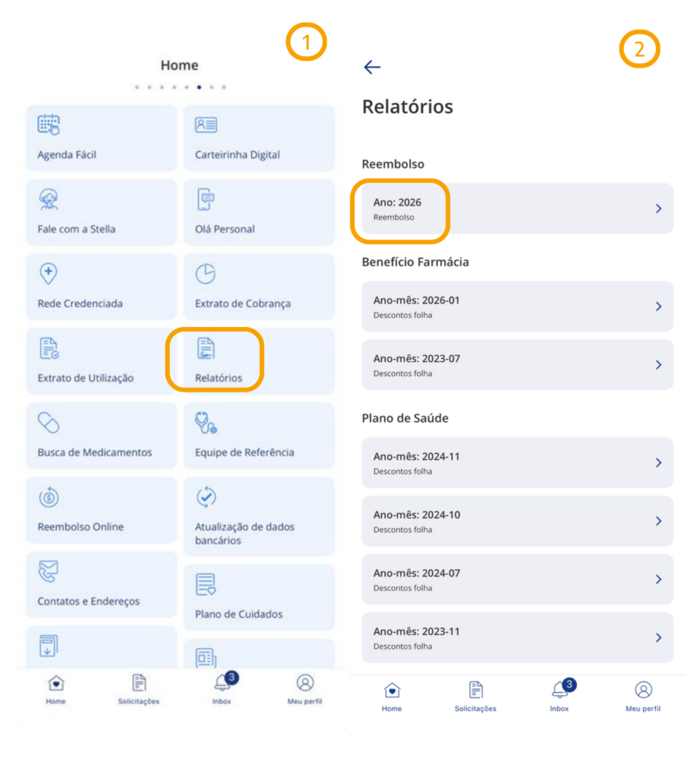This screenshot has height=777, width=700.
Task: Tap the Olá Personal phone icon
Action: [205, 200]
